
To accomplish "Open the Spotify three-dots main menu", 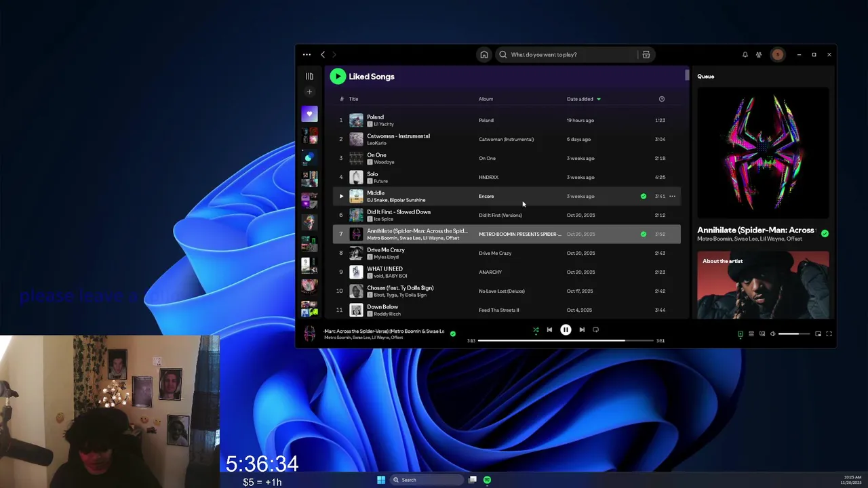I will click(x=307, y=54).
